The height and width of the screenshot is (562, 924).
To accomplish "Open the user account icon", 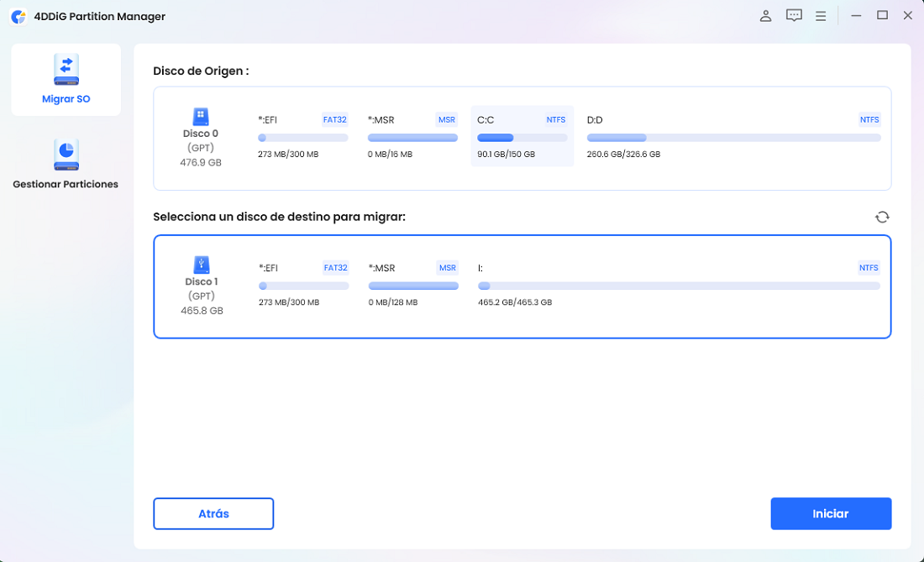I will pos(765,16).
